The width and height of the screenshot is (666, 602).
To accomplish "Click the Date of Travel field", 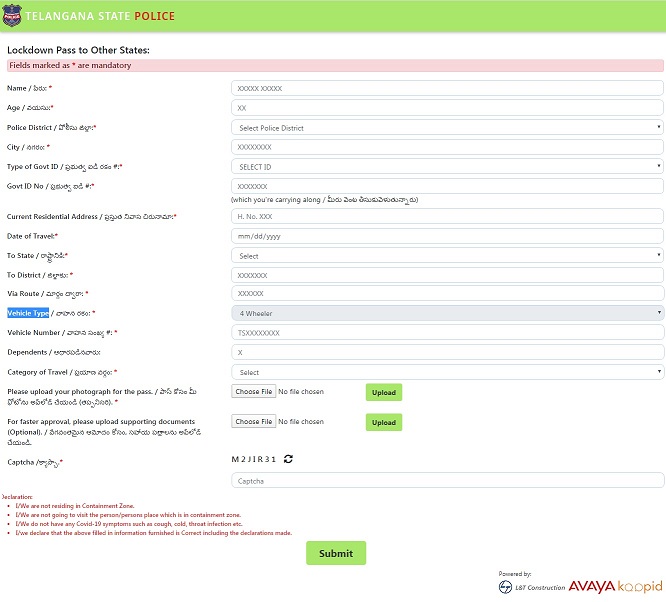I will [447, 236].
